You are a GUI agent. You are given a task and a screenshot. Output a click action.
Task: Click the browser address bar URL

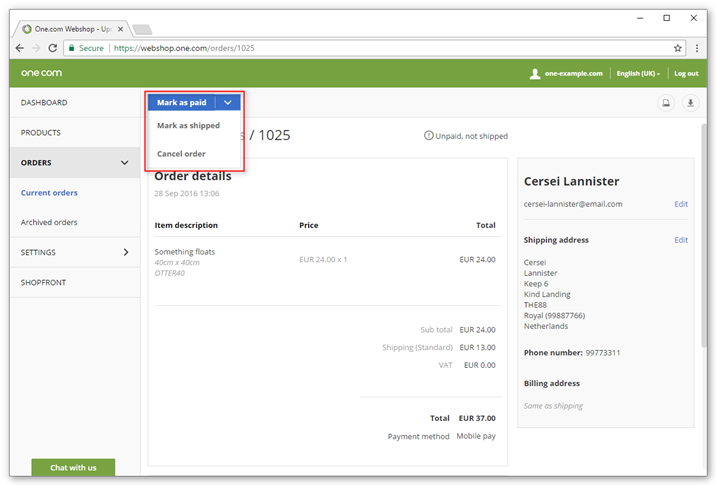pyautogui.click(x=184, y=48)
